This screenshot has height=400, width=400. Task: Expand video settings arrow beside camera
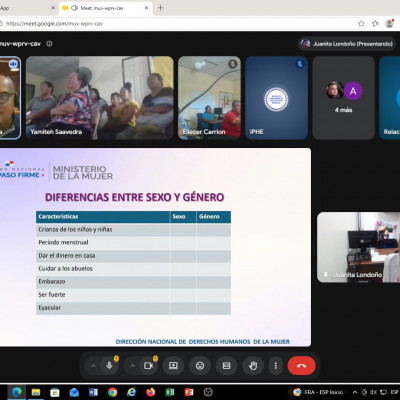point(132,366)
